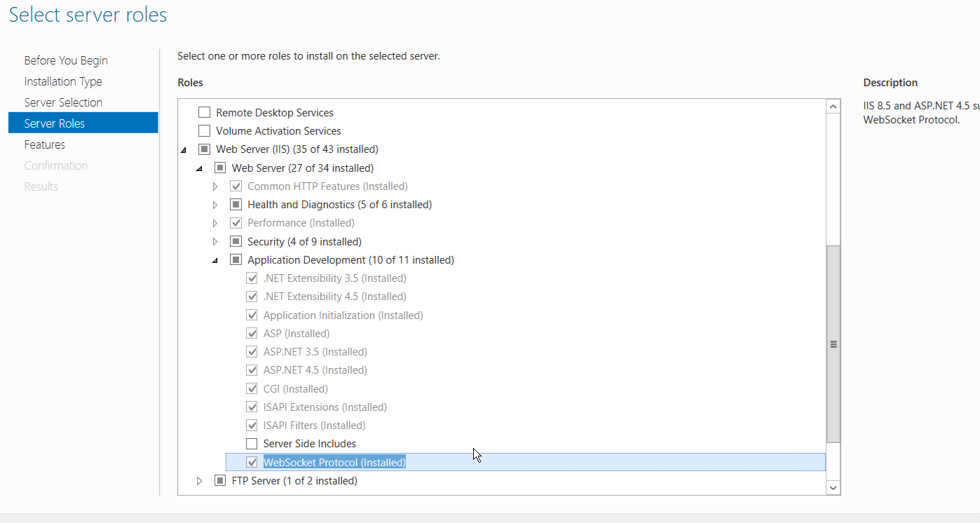The height and width of the screenshot is (523, 980).
Task: Check the Remote Desktop Services checkbox
Action: [x=204, y=112]
